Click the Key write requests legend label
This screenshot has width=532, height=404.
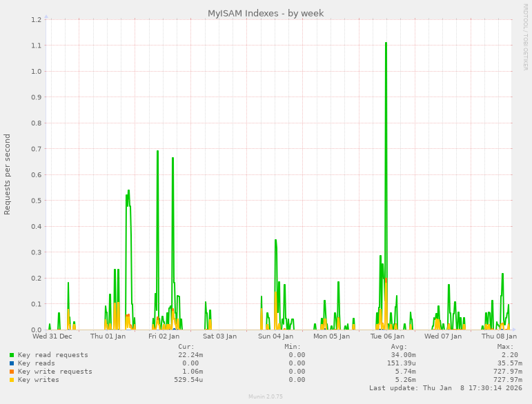tap(55, 372)
